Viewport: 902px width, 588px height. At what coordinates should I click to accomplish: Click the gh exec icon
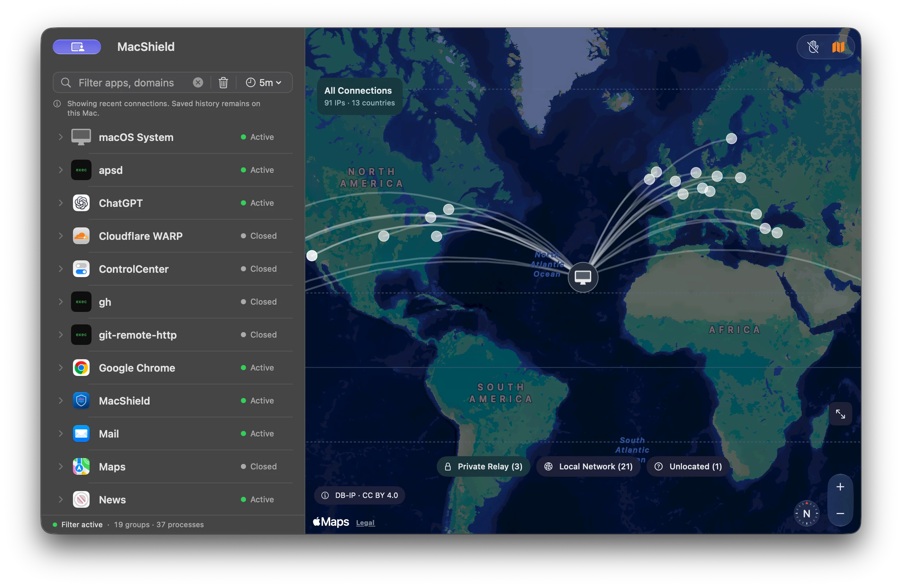pos(81,302)
